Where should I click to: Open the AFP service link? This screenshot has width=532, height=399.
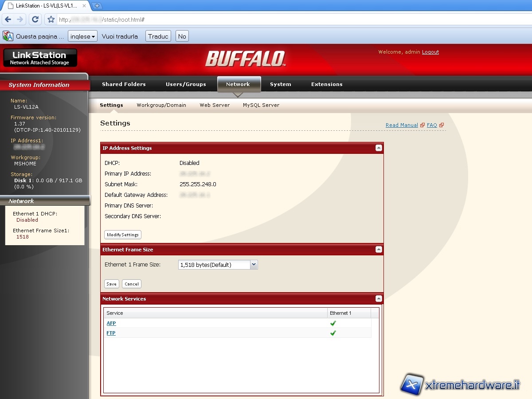[x=111, y=323]
